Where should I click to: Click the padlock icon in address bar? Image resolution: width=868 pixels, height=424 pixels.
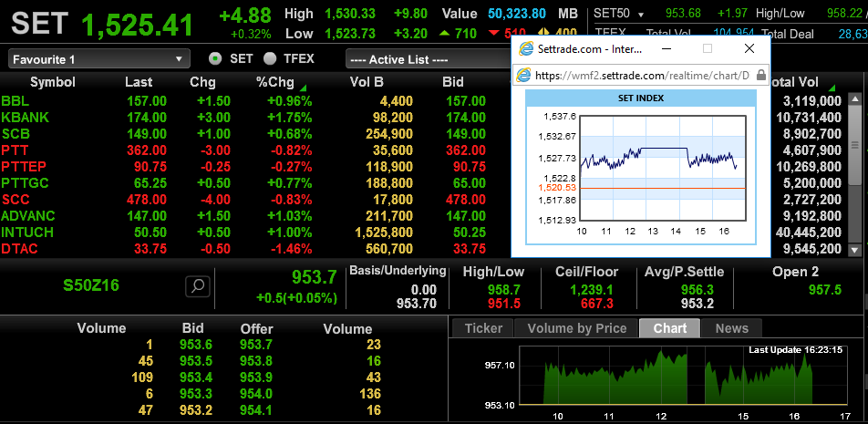pyautogui.click(x=761, y=75)
